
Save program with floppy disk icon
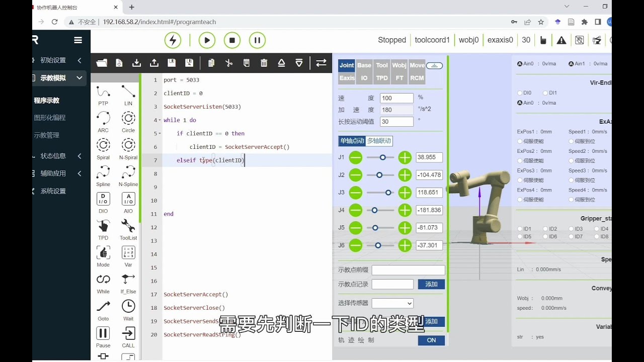click(x=172, y=63)
